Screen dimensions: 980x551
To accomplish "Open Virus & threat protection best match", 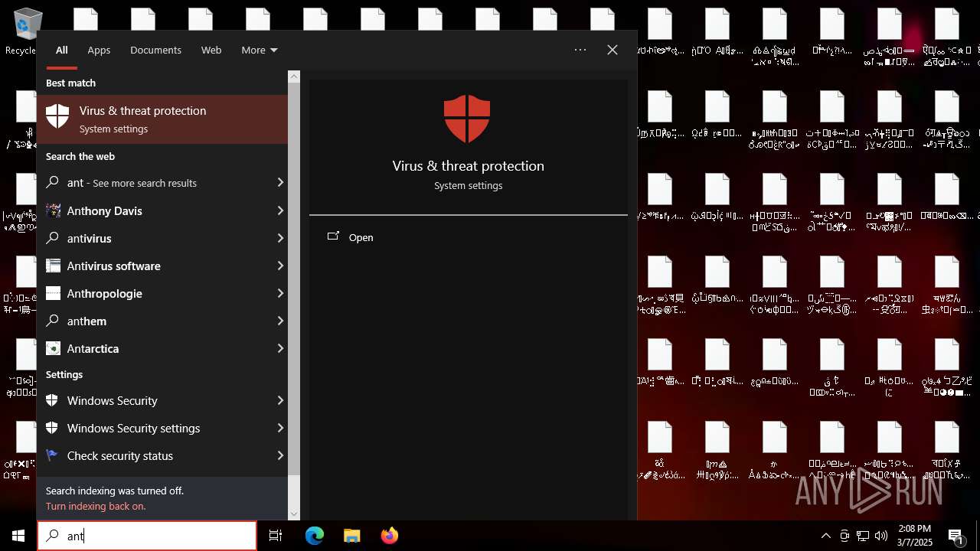I will (162, 119).
